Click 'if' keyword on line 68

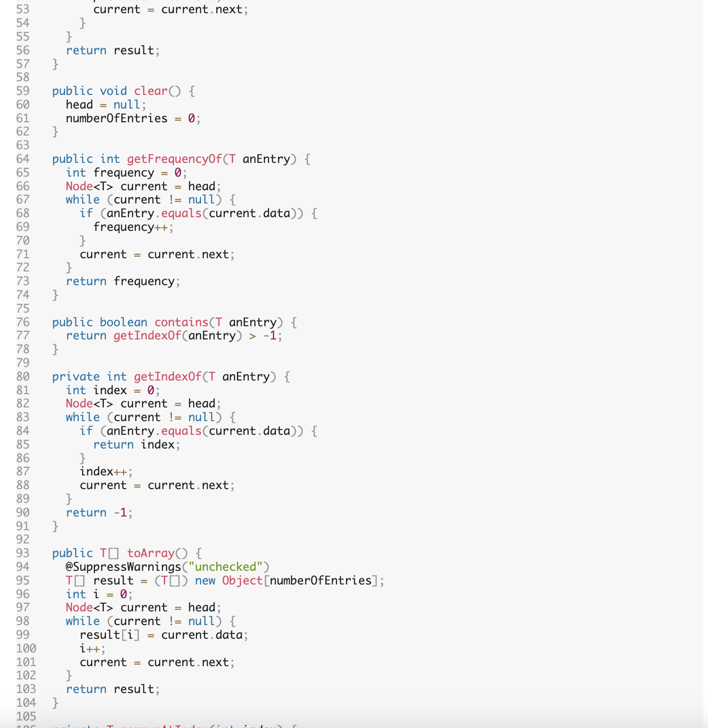click(x=86, y=213)
